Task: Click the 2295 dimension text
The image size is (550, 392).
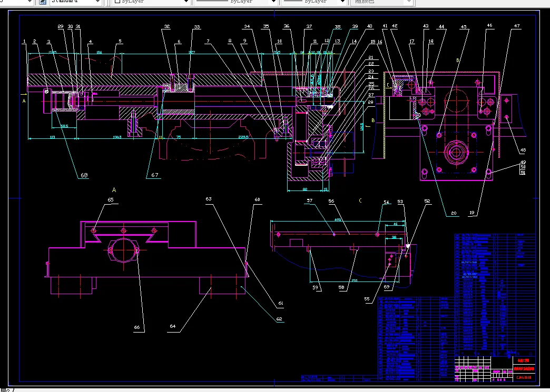Action: (243, 137)
